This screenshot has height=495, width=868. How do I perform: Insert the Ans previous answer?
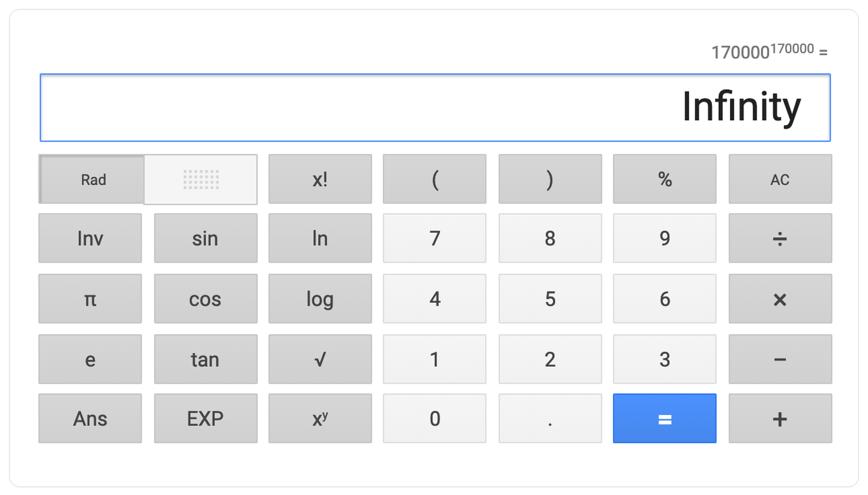click(x=90, y=418)
